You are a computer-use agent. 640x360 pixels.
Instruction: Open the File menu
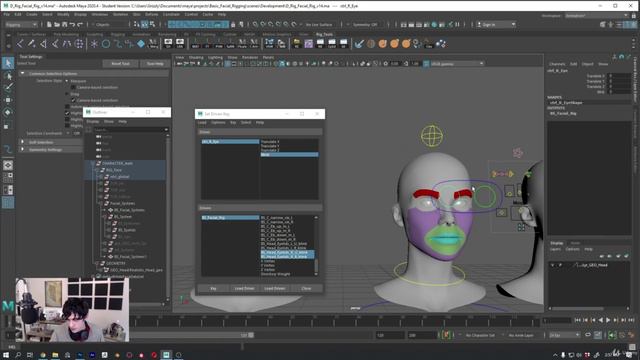pos(7,14)
